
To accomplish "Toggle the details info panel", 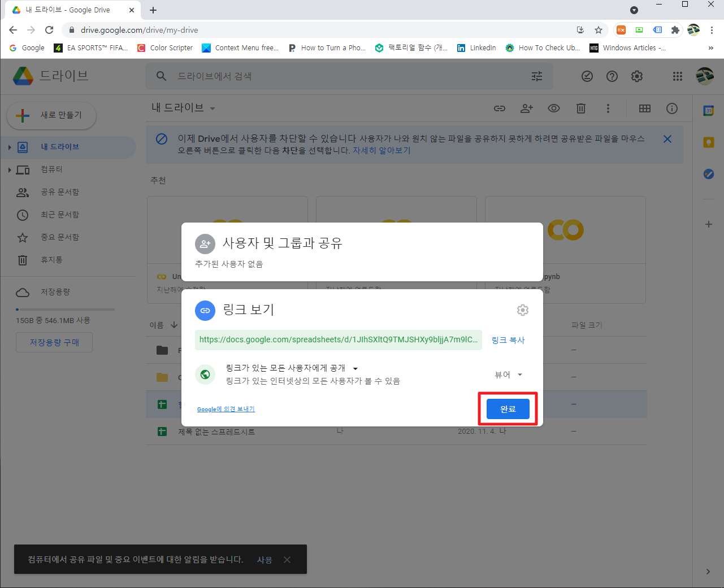I will pos(672,108).
